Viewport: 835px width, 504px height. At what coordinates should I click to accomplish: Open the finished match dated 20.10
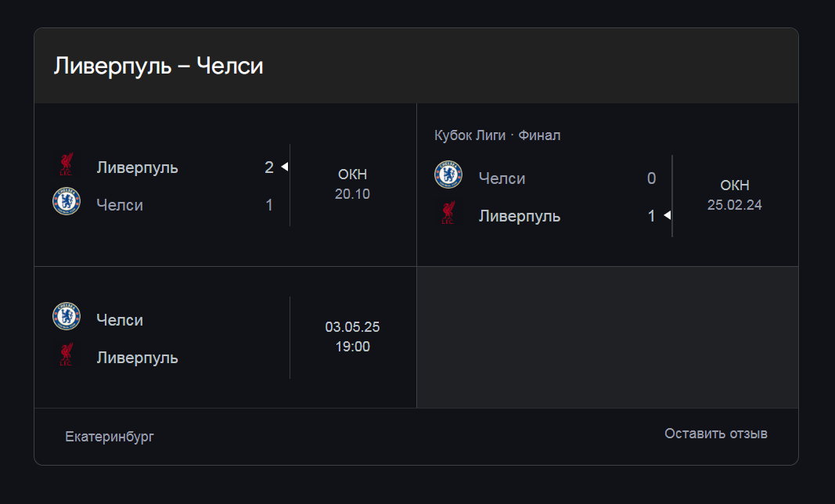coord(352,185)
